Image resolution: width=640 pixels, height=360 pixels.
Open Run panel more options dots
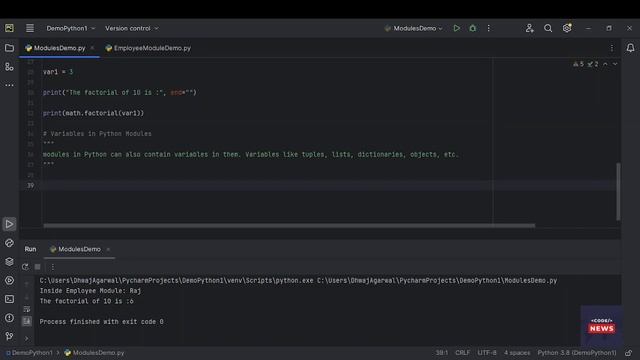coord(53,267)
